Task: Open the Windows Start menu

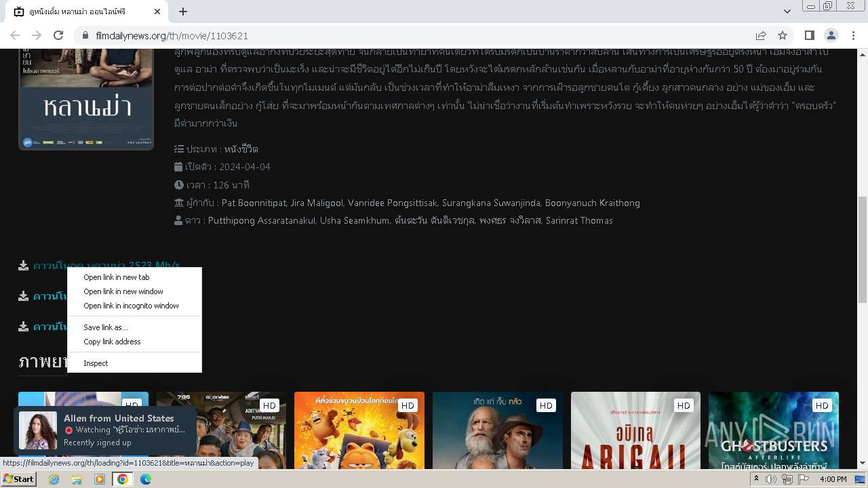Action: click(x=18, y=479)
